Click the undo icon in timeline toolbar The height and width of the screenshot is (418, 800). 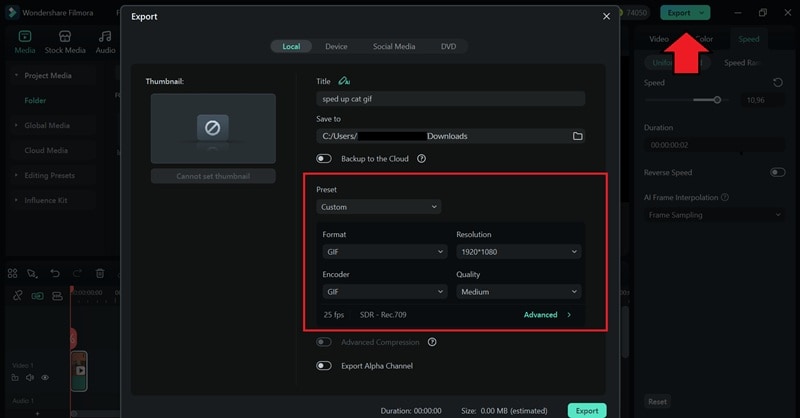point(55,274)
